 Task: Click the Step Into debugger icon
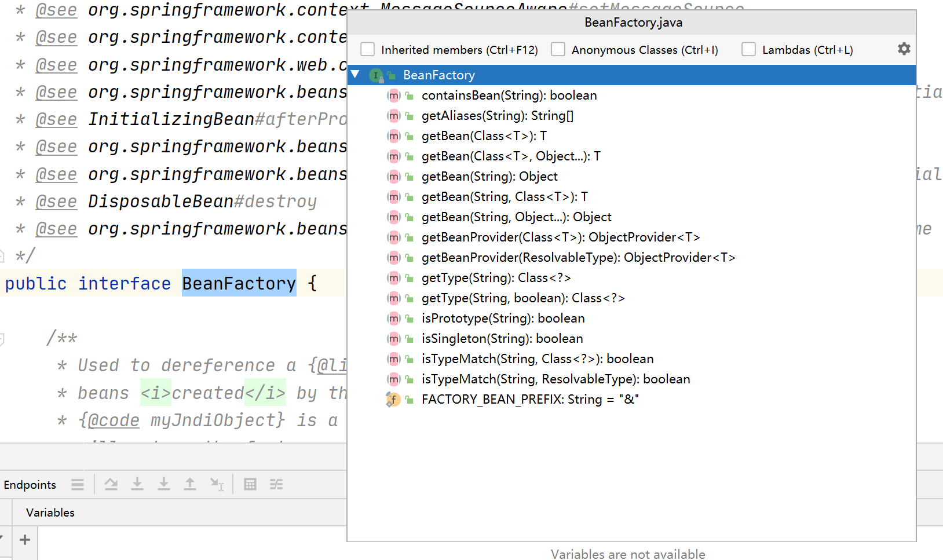click(x=137, y=484)
